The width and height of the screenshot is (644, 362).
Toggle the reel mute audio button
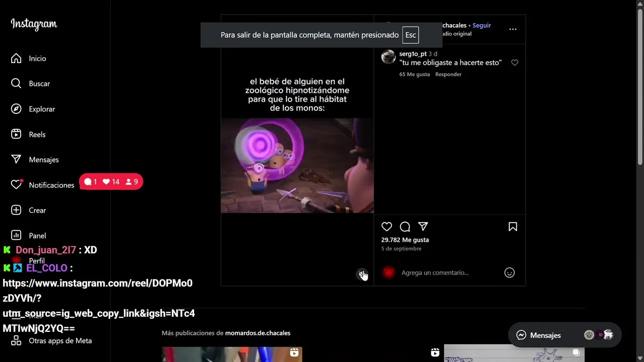pos(362,274)
